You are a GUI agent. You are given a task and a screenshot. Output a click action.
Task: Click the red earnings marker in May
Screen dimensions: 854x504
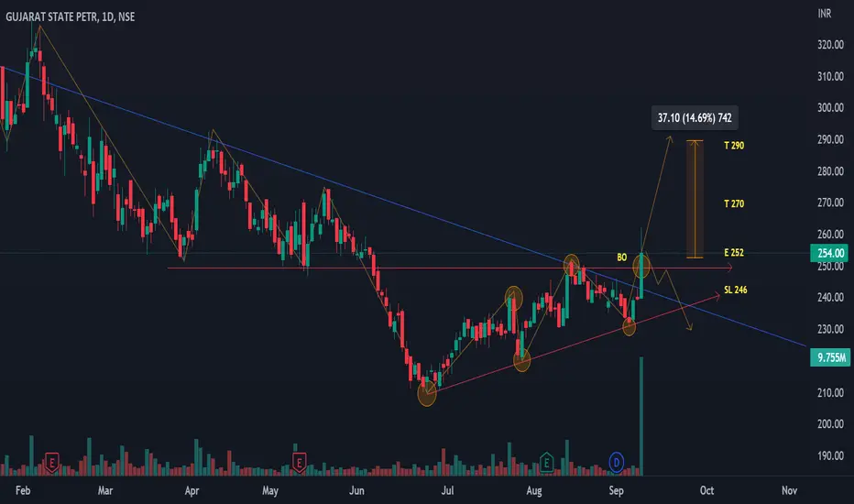click(x=299, y=463)
